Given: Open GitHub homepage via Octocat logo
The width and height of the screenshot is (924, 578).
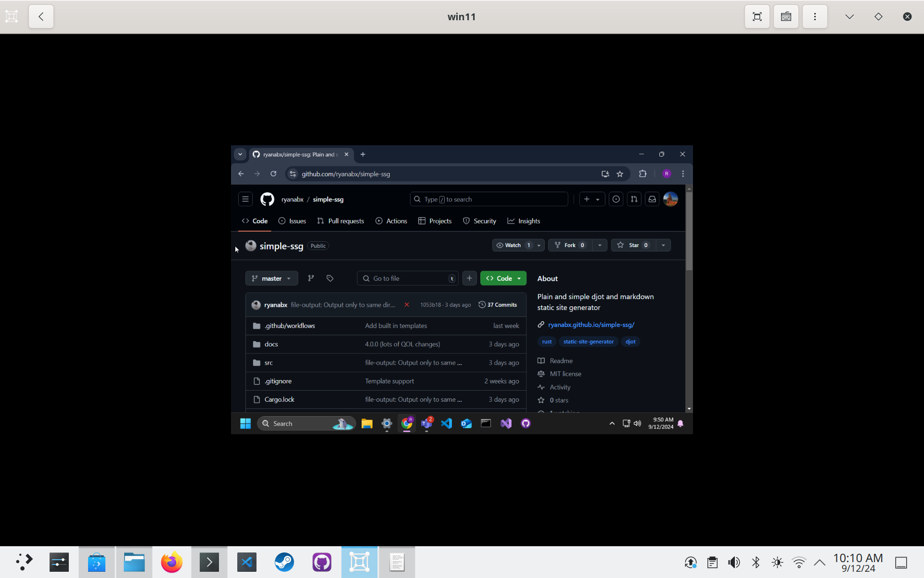Looking at the screenshot, I should [267, 199].
